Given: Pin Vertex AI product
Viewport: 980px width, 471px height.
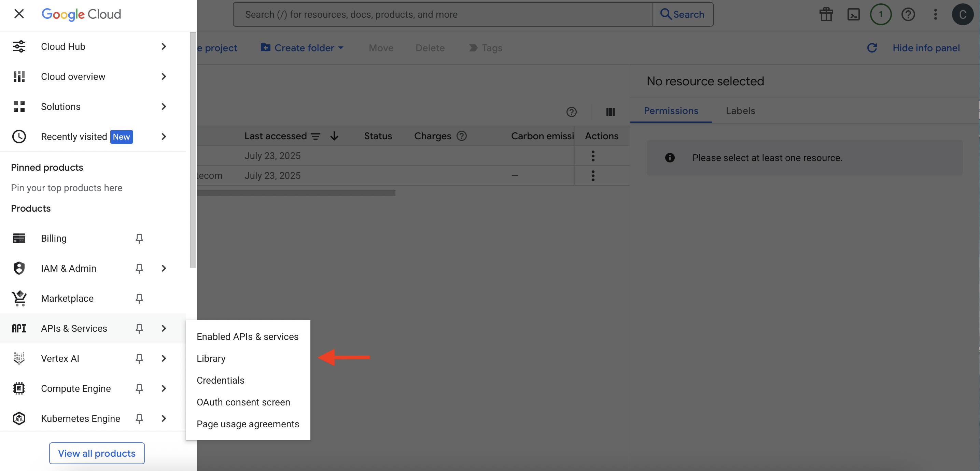Looking at the screenshot, I should [x=139, y=358].
